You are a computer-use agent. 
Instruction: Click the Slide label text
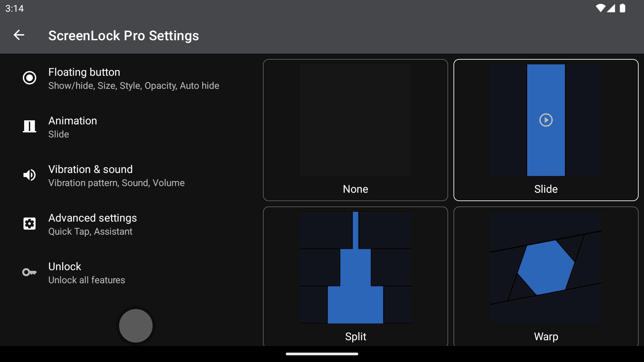pyautogui.click(x=546, y=189)
